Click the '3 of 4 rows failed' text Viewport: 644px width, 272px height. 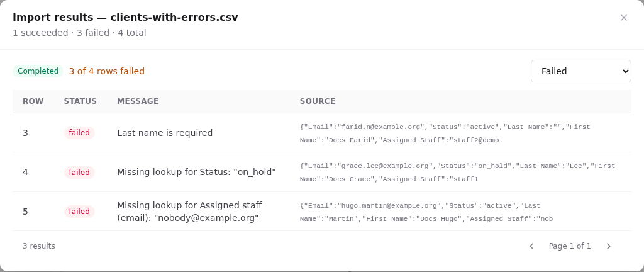click(x=107, y=71)
